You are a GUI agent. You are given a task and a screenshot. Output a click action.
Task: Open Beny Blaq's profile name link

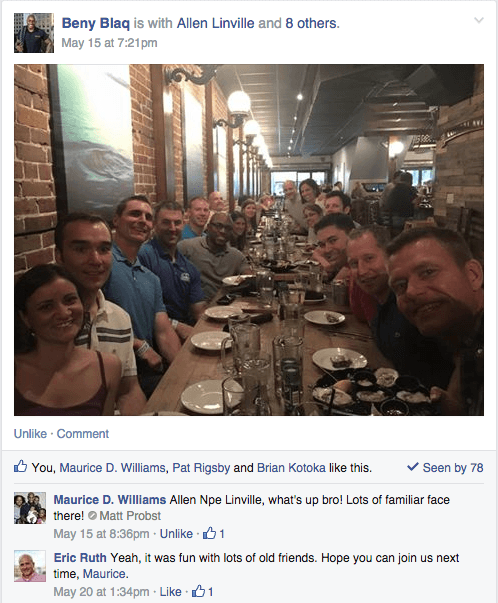pyautogui.click(x=96, y=23)
